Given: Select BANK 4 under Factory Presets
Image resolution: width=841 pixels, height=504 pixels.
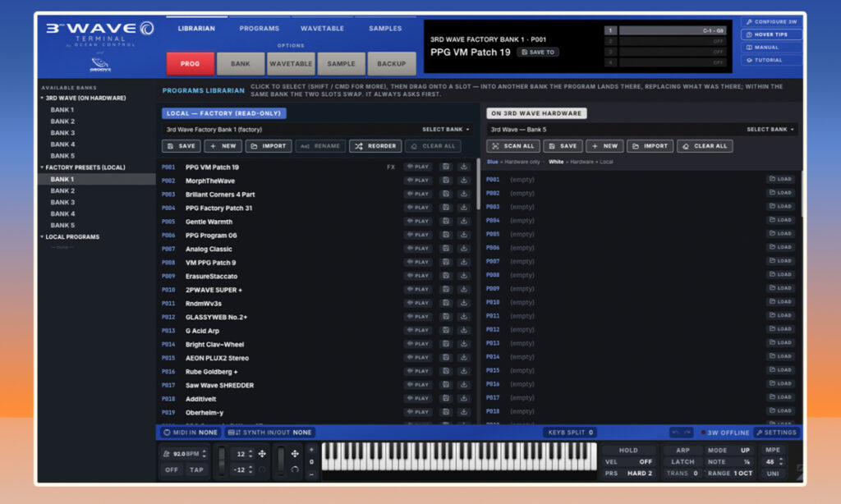Looking at the screenshot, I should 62,213.
